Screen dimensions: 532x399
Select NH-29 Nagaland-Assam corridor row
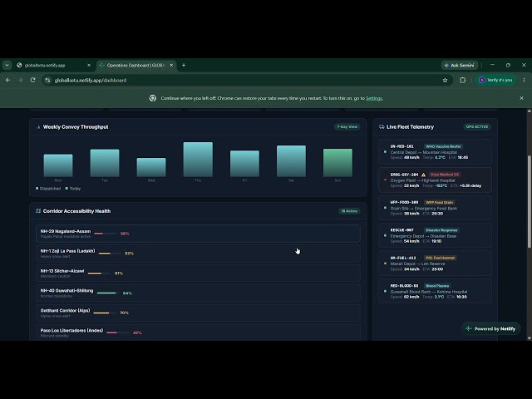click(198, 234)
